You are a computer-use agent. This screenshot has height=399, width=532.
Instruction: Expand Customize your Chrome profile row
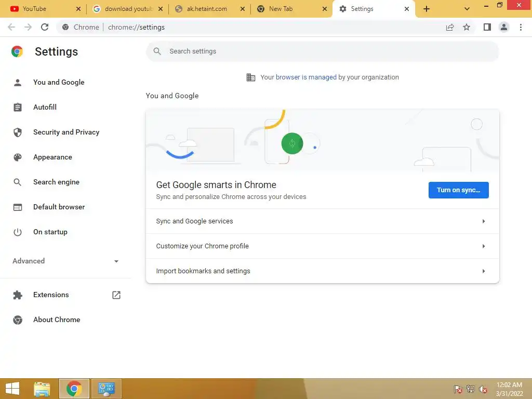[322, 246]
